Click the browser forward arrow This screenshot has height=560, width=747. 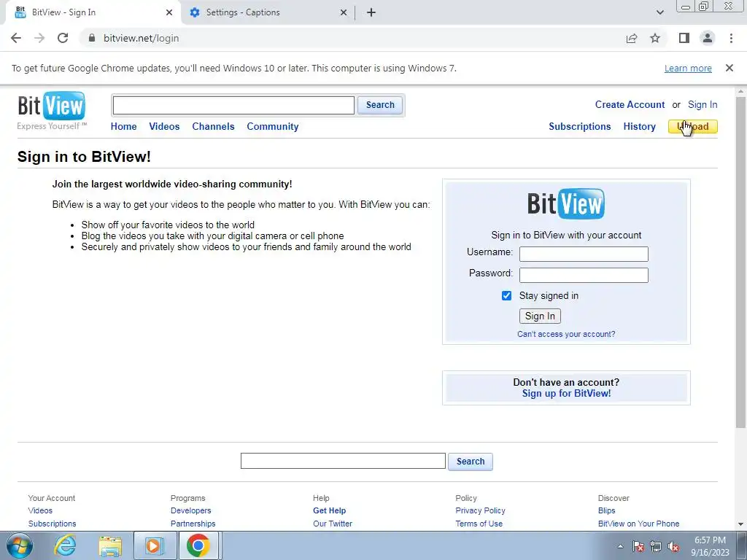coord(39,38)
